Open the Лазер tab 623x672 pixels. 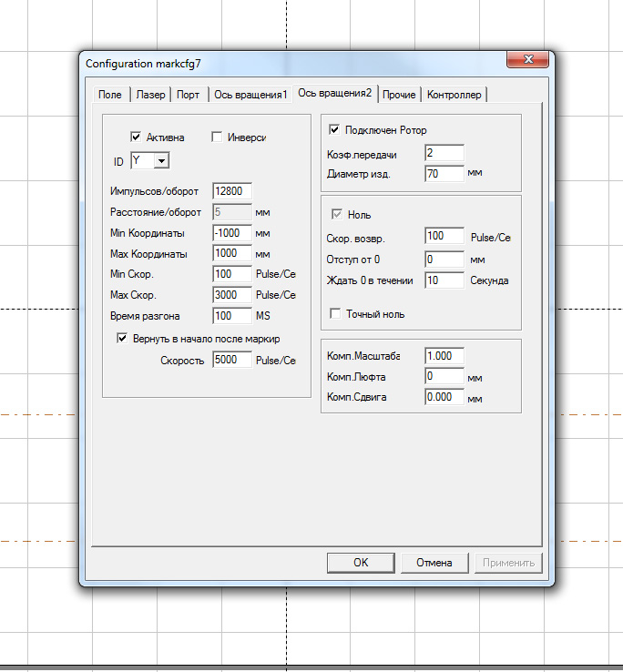click(150, 95)
